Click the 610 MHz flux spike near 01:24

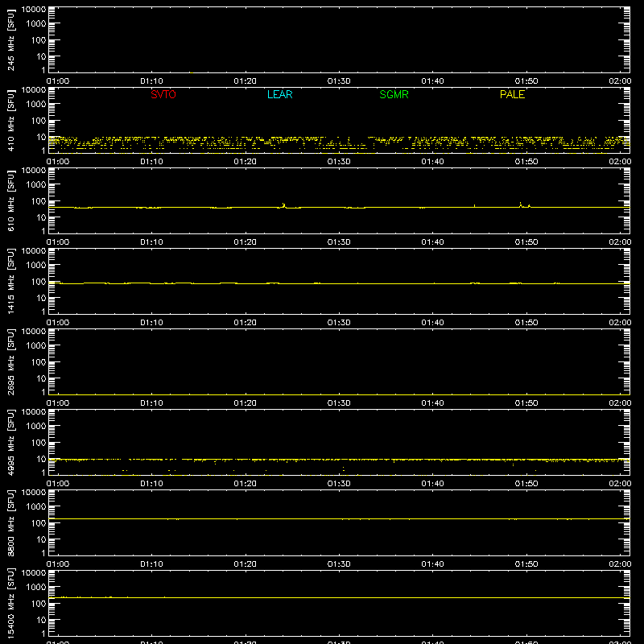(x=283, y=205)
